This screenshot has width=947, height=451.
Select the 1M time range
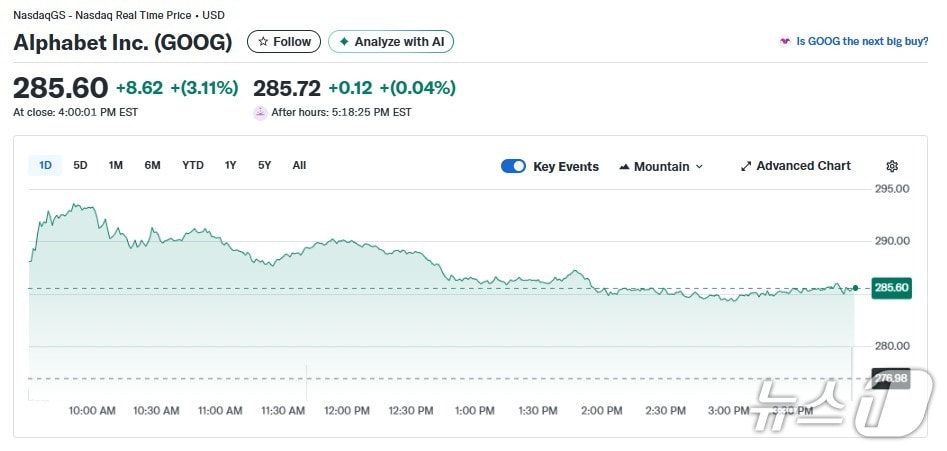coord(115,165)
